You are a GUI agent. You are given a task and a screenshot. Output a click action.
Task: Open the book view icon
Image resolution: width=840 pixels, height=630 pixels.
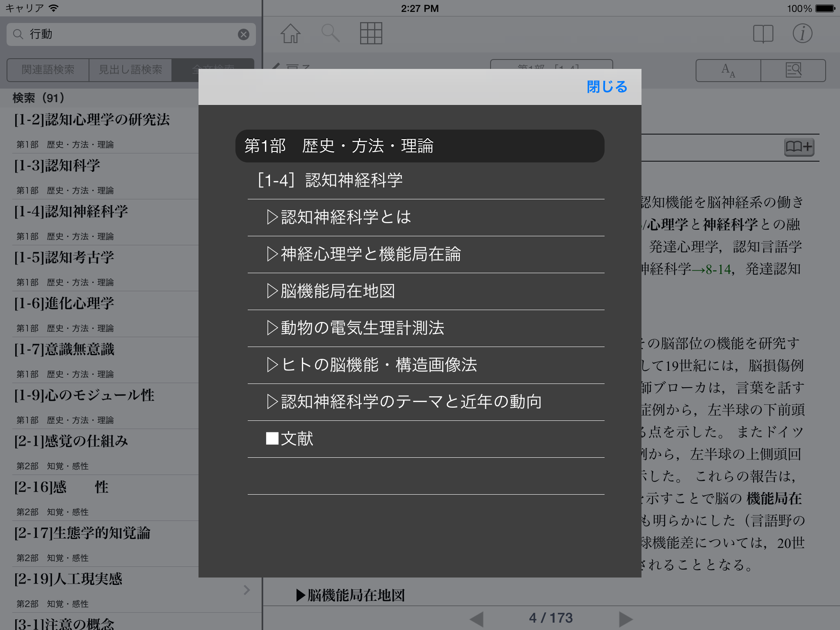point(763,34)
